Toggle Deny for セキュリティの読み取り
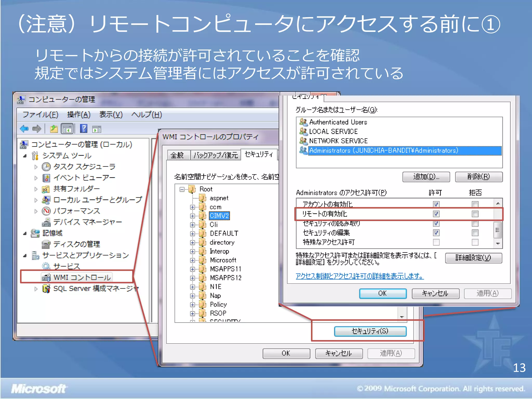532x399 pixels. point(475,223)
